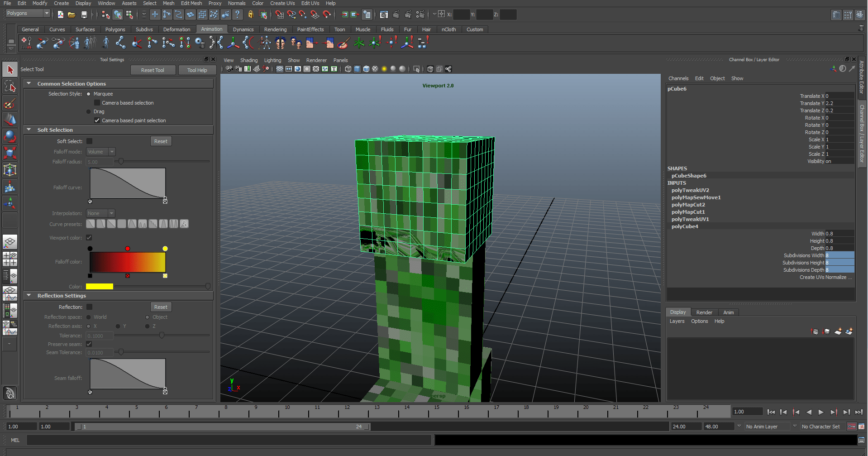
Task: Open the Polygons menu set dropdown
Action: point(28,14)
